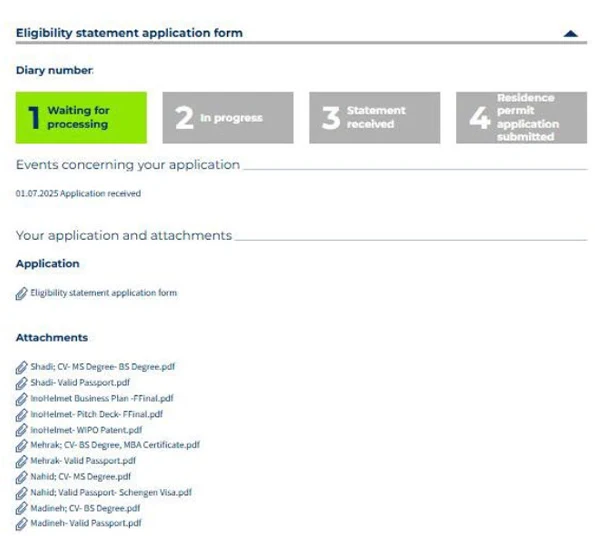Open Nahid; CV- MS Degree.pdf attachment
Viewport: 595px width, 536px height.
click(x=80, y=477)
